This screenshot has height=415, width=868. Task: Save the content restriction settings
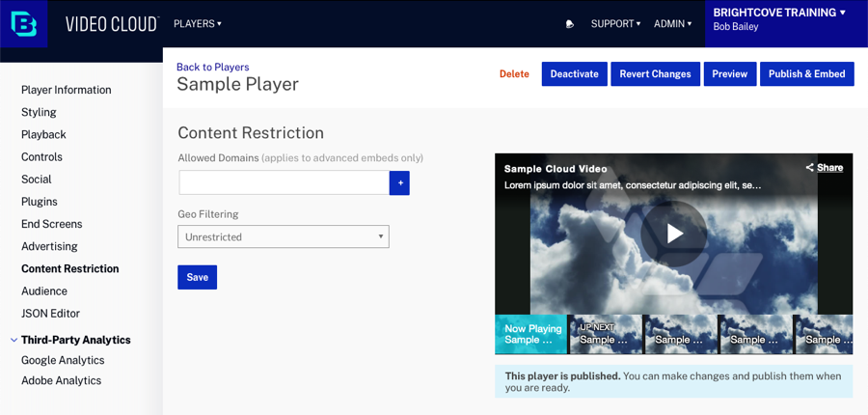(197, 277)
